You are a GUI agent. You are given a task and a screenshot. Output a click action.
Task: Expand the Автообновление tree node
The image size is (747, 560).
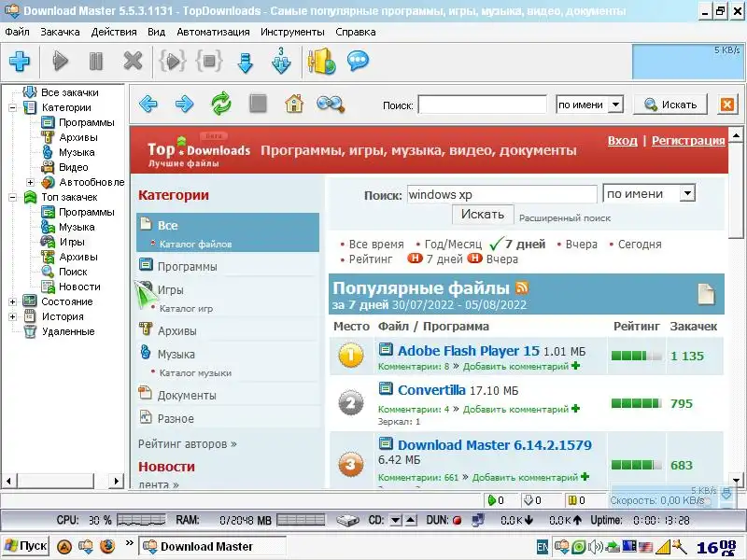point(31,182)
